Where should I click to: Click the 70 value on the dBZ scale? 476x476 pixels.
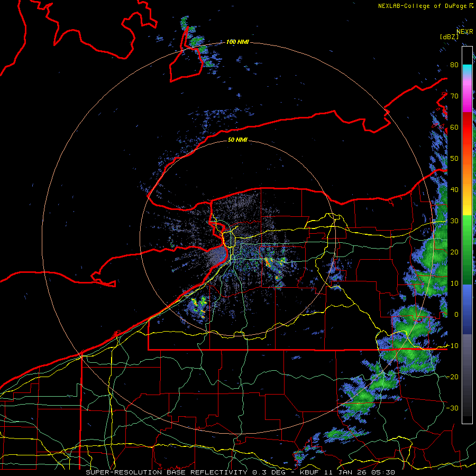click(x=454, y=96)
